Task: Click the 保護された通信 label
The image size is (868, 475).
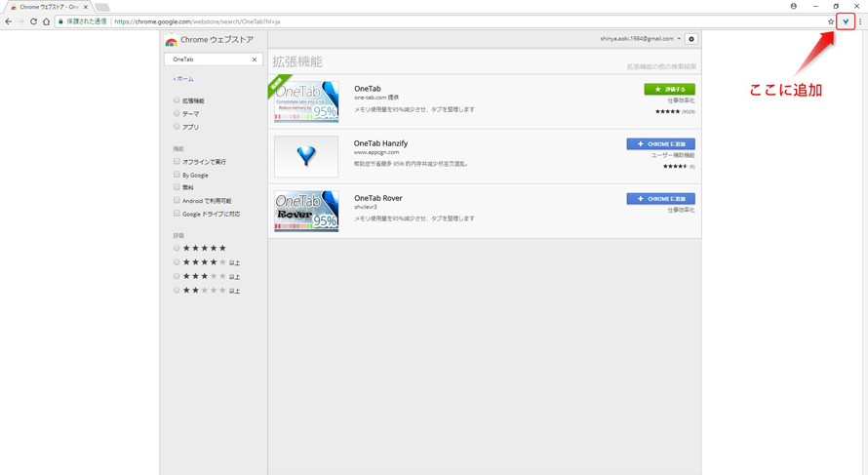Action: coord(87,21)
